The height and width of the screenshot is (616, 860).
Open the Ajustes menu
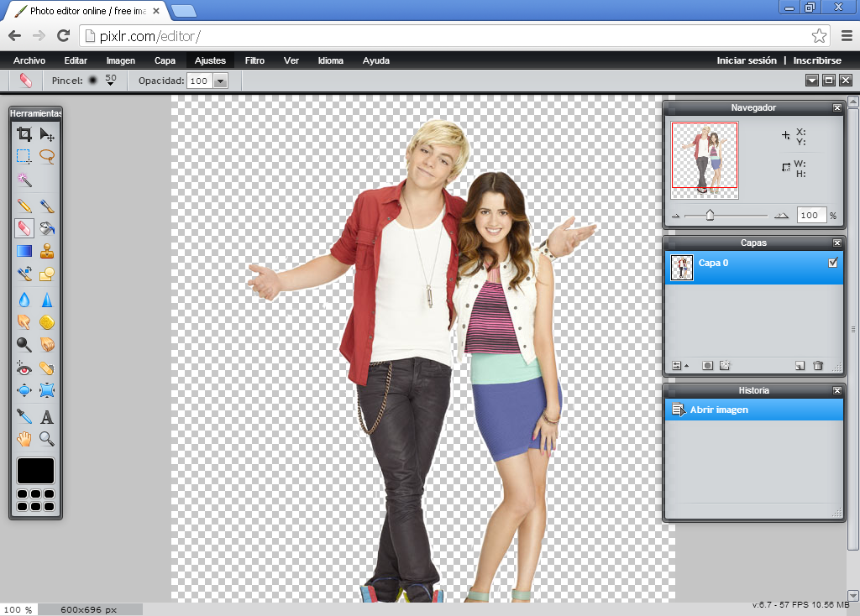pos(210,60)
